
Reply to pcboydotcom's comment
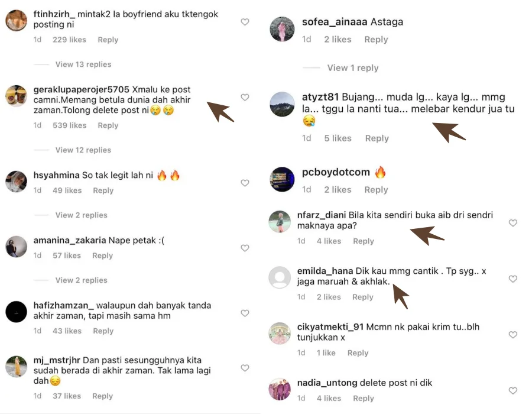pos(376,190)
